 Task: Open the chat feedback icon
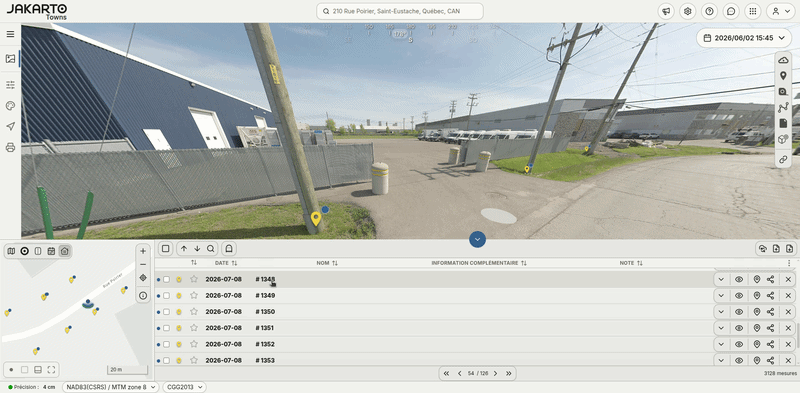731,11
